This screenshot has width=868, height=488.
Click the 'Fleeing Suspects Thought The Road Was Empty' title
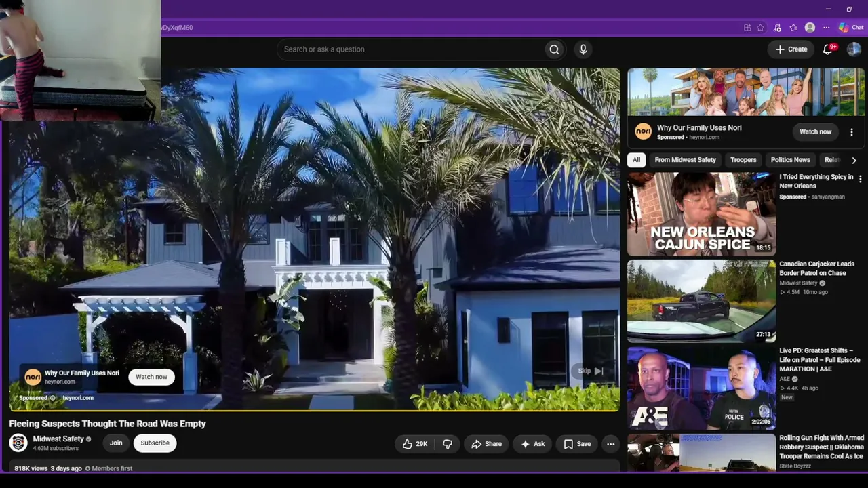point(107,424)
